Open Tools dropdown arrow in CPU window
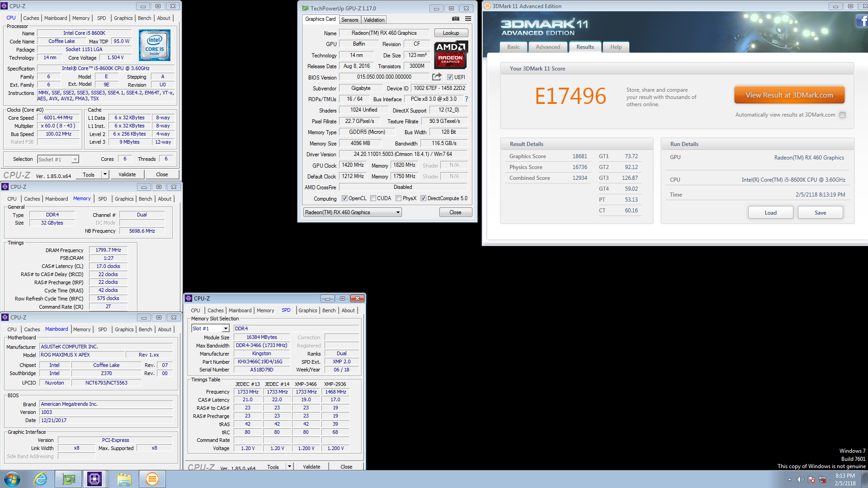Viewport: 868px width, 488px height. point(105,174)
